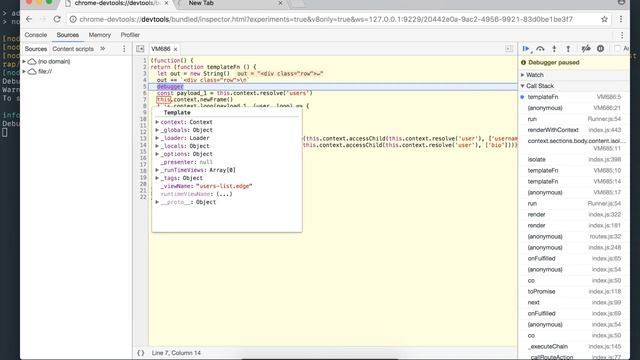Select toPromise index.js:118 call frame

574,291
